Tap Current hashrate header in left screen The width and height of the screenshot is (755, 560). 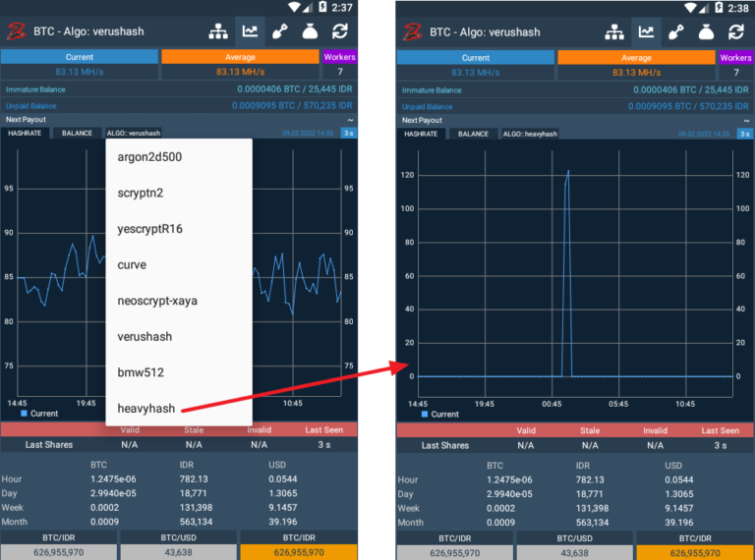80,57
